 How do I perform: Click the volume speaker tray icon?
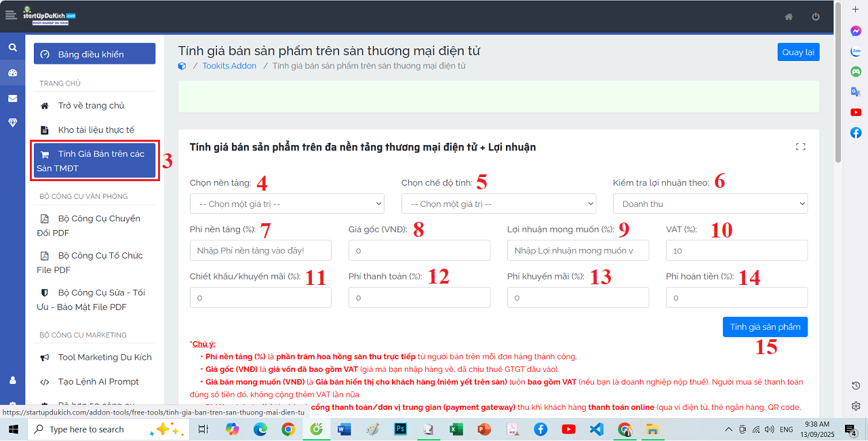769,429
